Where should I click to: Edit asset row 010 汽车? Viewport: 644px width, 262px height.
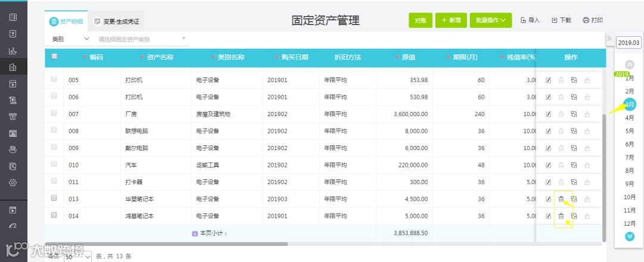[x=548, y=165]
